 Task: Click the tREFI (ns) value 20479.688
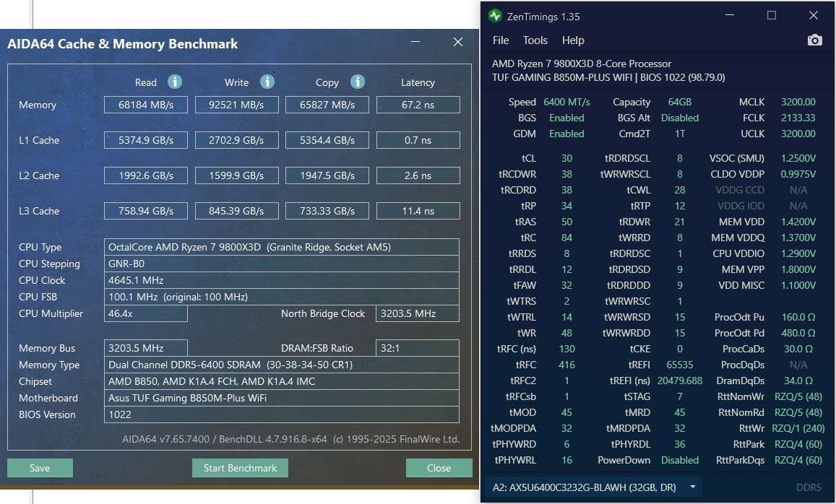(x=680, y=381)
